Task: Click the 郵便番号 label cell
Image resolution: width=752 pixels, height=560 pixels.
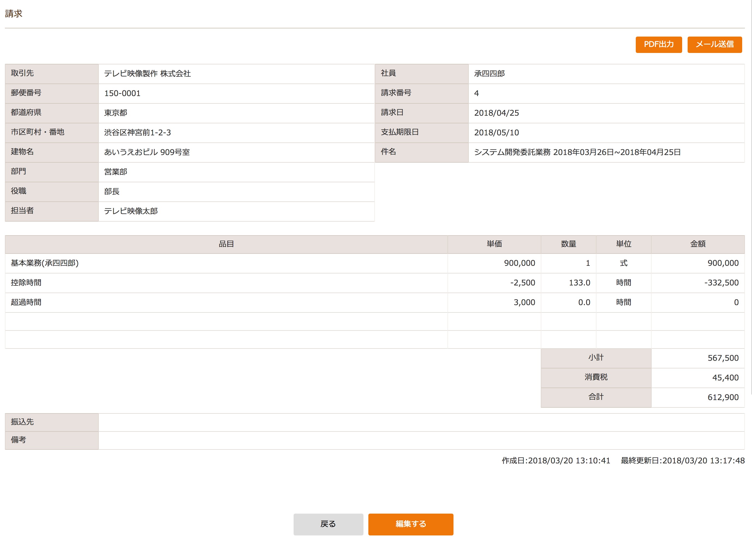Action: tap(52, 93)
